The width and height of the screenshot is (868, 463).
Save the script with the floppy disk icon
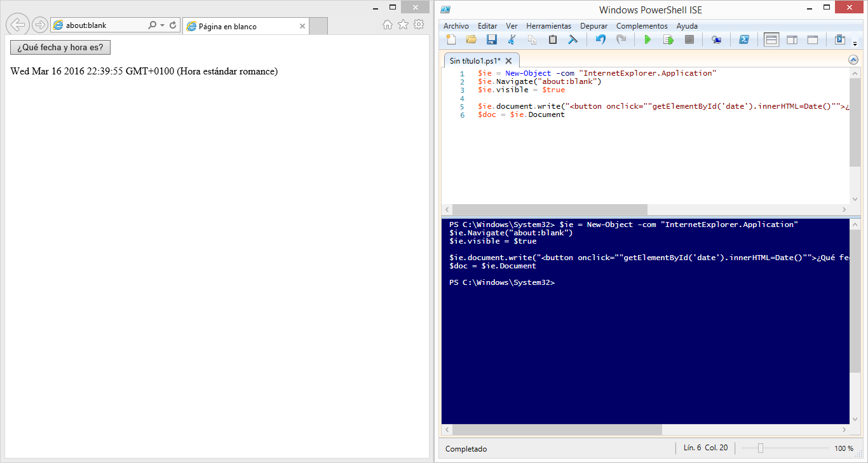point(491,40)
